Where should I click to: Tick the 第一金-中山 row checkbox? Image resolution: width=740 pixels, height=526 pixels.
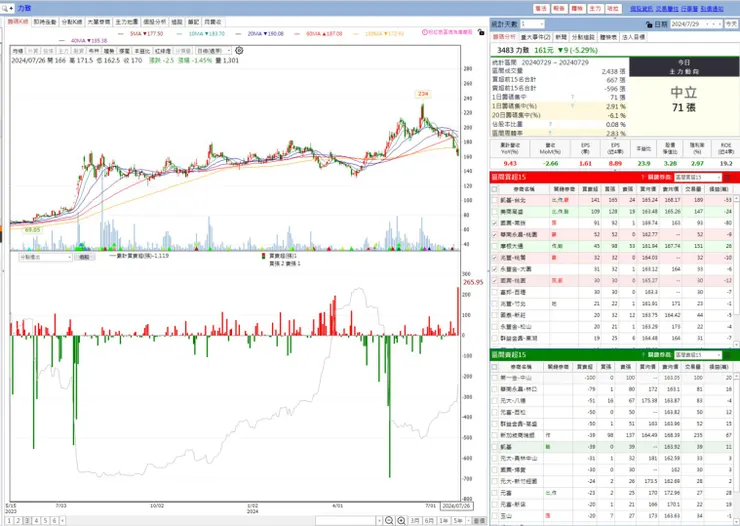pos(495,378)
